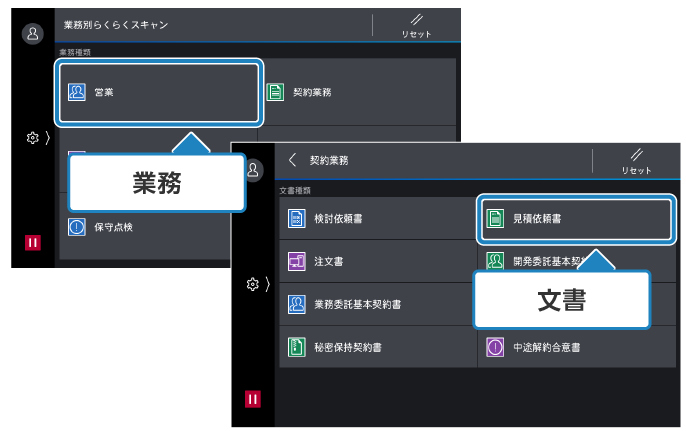Image resolution: width=686 pixels, height=431 pixels.
Task: Click the 秘密保持契約書 green zip icon
Action: click(297, 347)
